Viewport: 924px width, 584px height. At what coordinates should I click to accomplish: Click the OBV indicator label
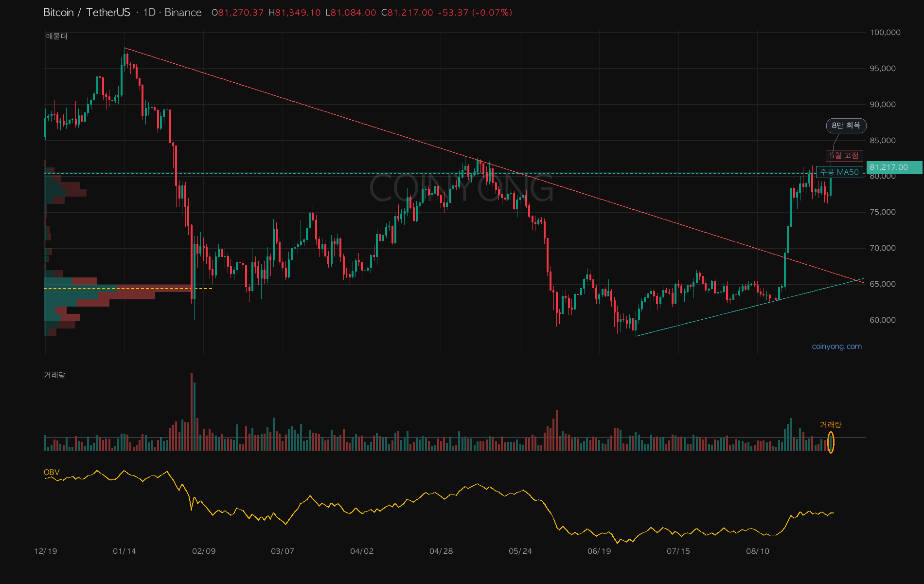52,473
